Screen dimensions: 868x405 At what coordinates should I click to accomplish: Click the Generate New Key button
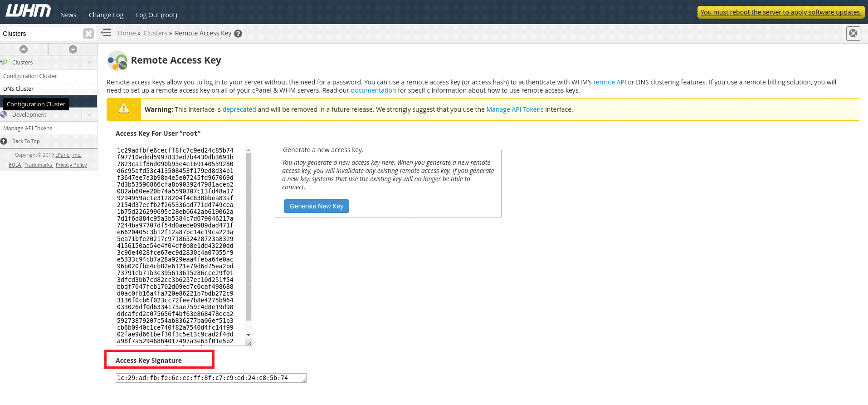(317, 206)
